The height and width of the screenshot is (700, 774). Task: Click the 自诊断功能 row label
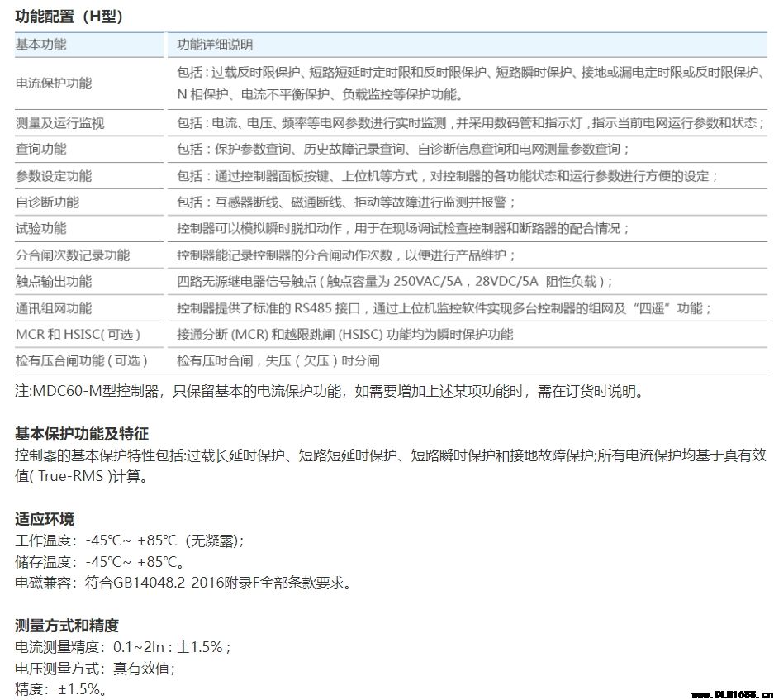pyautogui.click(x=47, y=202)
